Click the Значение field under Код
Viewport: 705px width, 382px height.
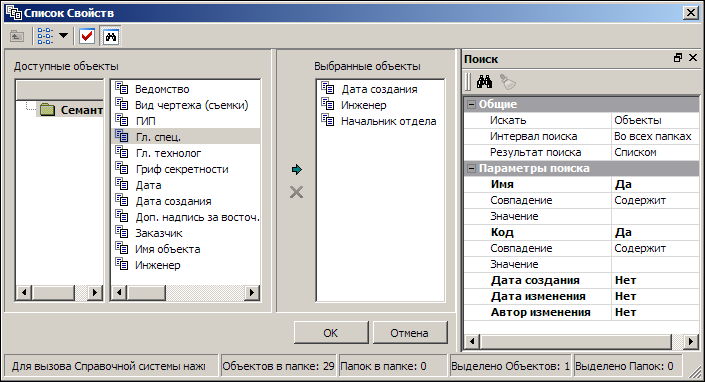[x=656, y=264]
